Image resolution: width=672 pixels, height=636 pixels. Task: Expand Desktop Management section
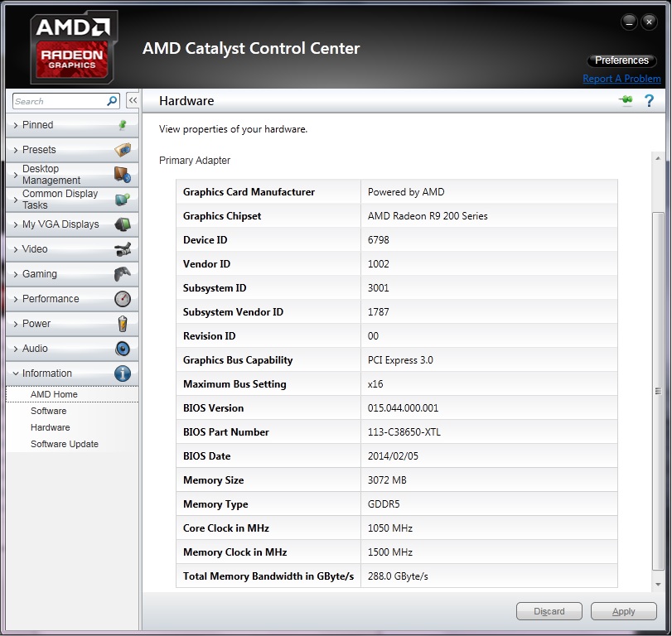(72, 174)
